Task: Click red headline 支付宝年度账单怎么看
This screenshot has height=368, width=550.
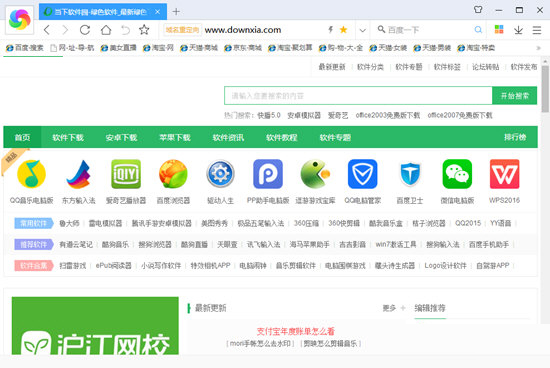Action: tap(296, 331)
